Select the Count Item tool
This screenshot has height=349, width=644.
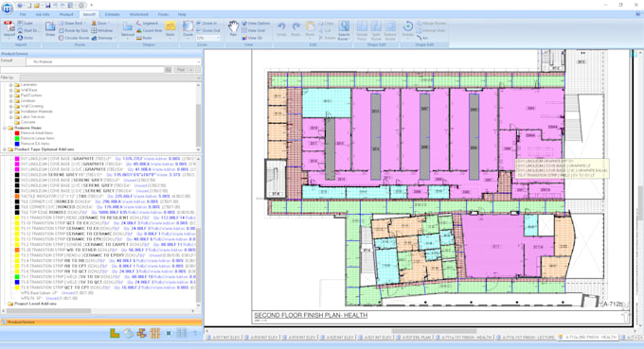point(149,31)
